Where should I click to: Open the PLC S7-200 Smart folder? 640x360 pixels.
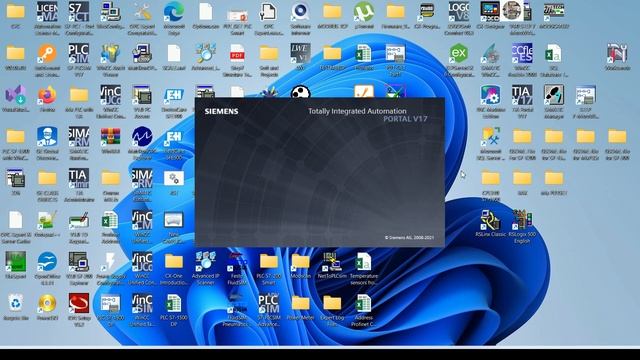[x=269, y=262]
